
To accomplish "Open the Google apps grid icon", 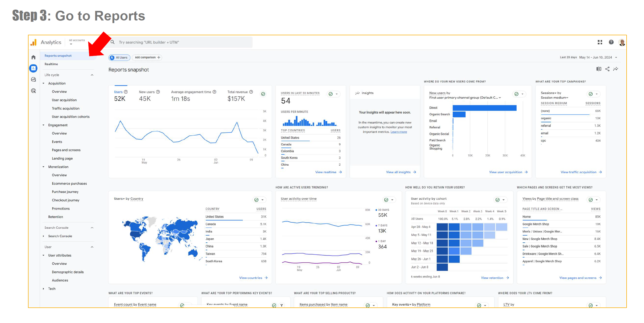I will point(600,42).
